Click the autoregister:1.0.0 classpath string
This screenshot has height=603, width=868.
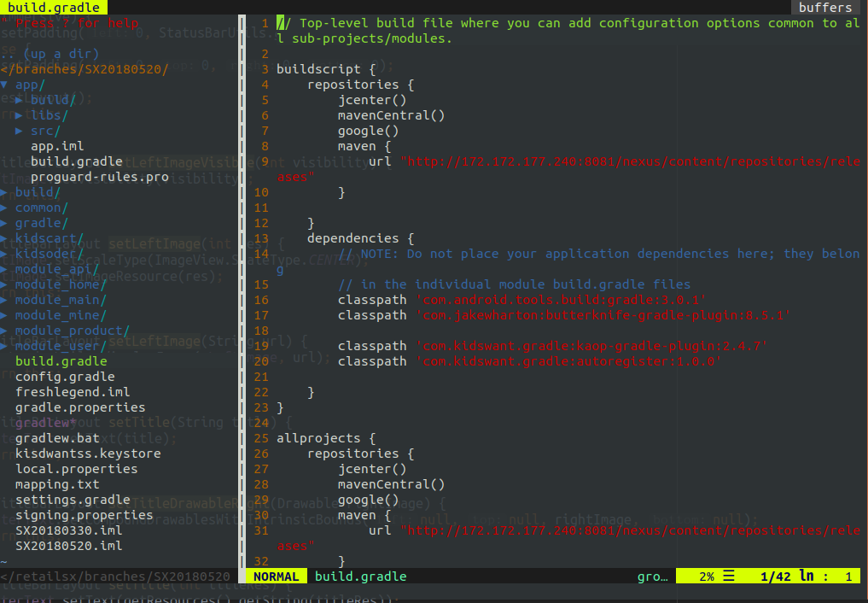pyautogui.click(x=568, y=361)
